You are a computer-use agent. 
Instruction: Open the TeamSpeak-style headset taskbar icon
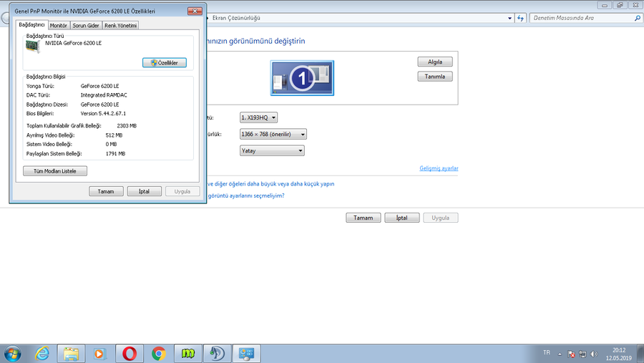[218, 354]
